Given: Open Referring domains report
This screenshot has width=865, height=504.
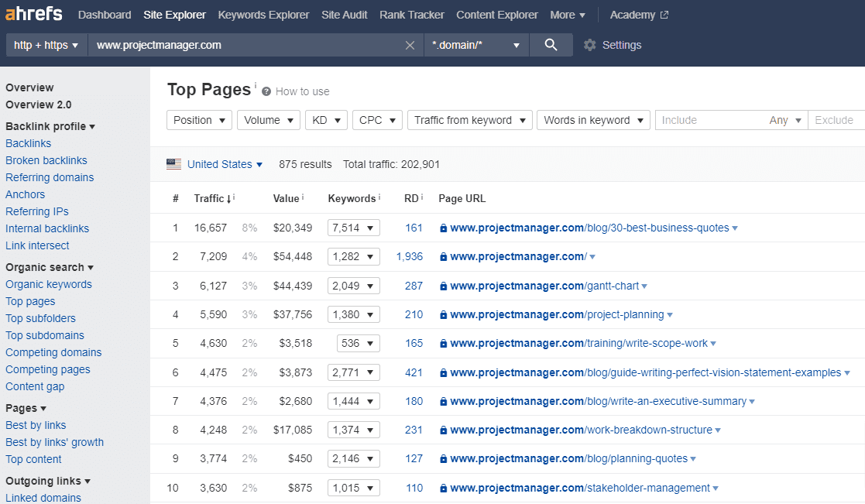Looking at the screenshot, I should coord(50,177).
